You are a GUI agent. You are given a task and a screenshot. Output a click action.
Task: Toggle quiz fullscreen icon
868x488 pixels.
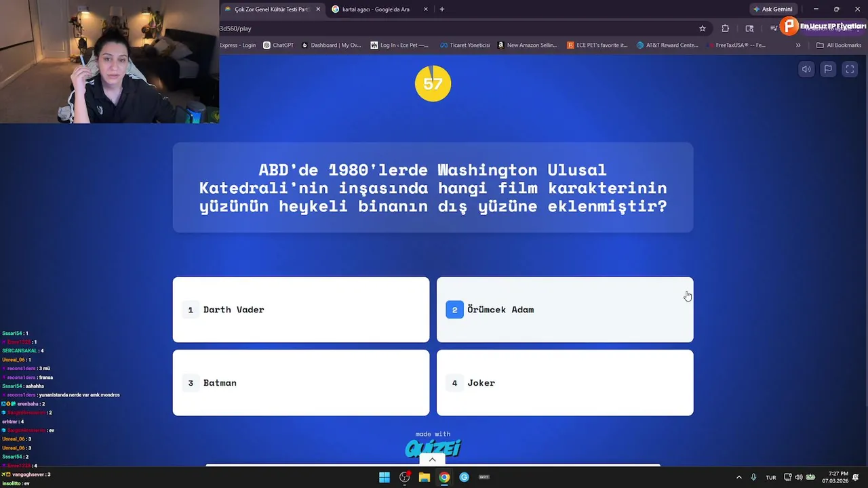(850, 69)
